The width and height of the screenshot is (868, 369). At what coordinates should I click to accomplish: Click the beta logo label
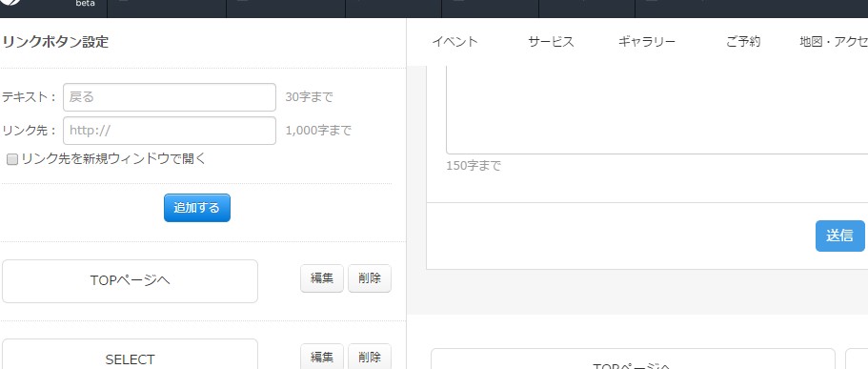pyautogui.click(x=85, y=3)
